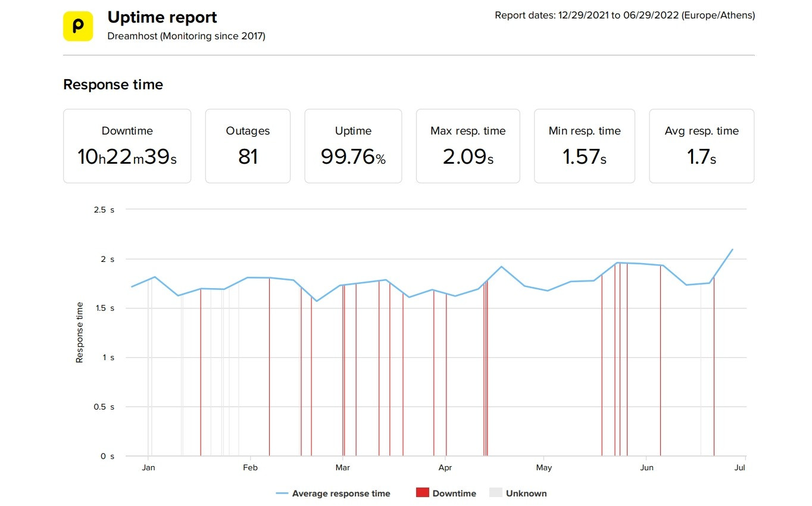Viewport: 812px width, 506px height.
Task: Click the Jul label on the x-axis
Action: [x=739, y=468]
